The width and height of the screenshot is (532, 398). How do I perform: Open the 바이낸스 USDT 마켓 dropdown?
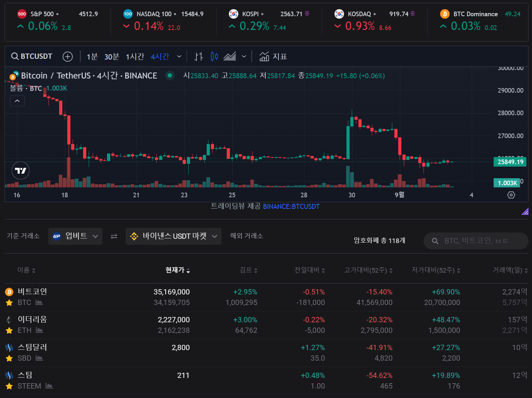click(174, 236)
